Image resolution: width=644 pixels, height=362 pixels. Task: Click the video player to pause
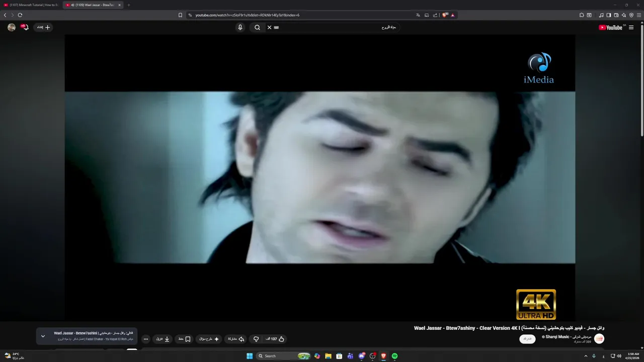click(319, 177)
